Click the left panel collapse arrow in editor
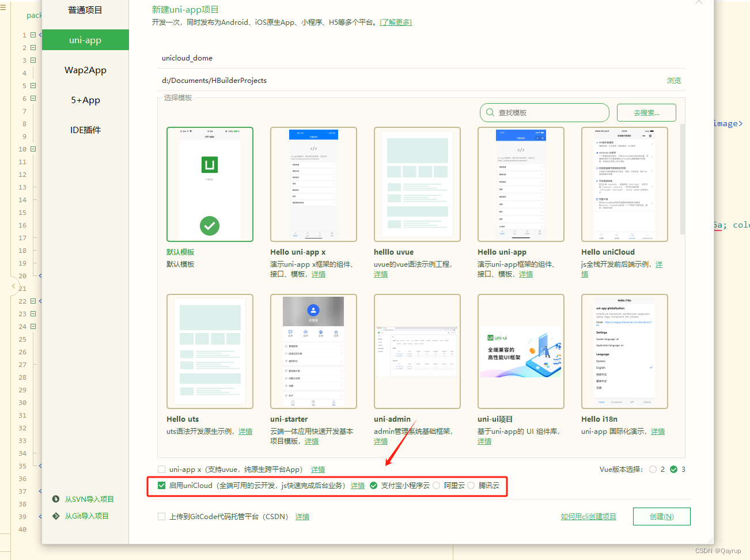 point(14,286)
